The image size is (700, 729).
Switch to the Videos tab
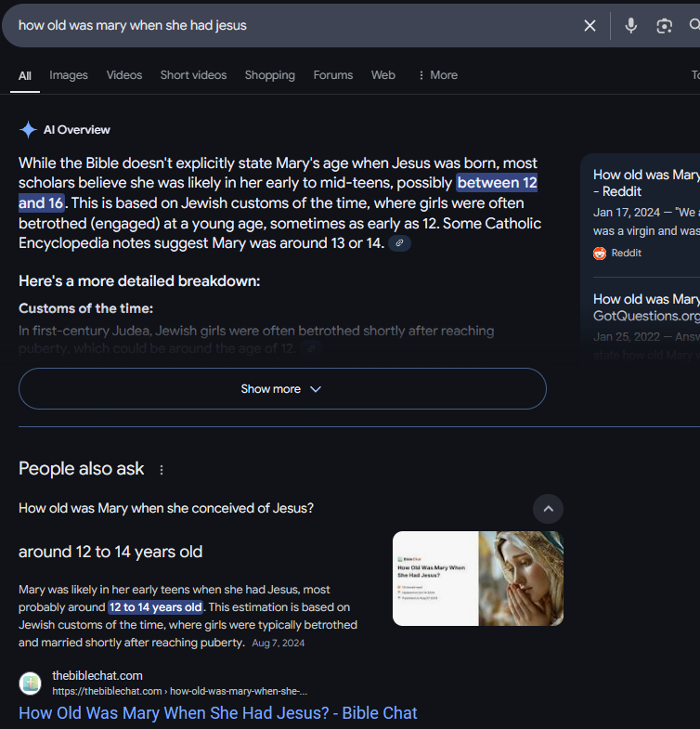124,75
